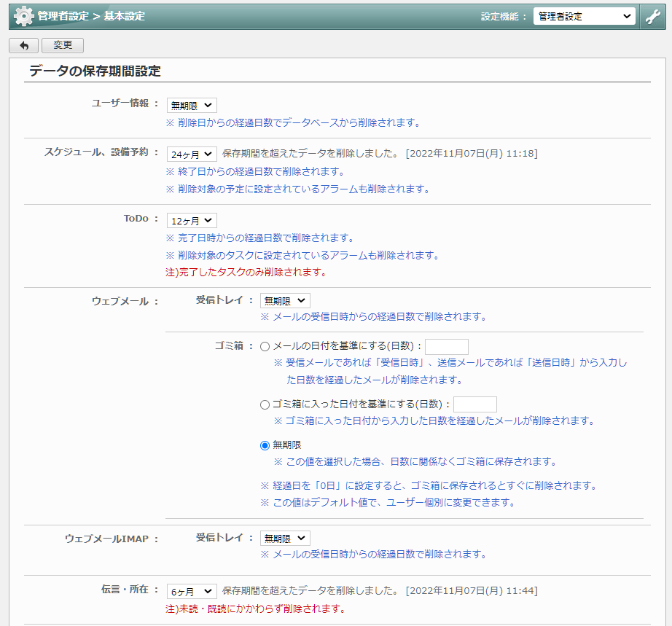Expand the スケジュール、設備予約 24ヶ月 dropdown
672x626 pixels.
click(192, 154)
